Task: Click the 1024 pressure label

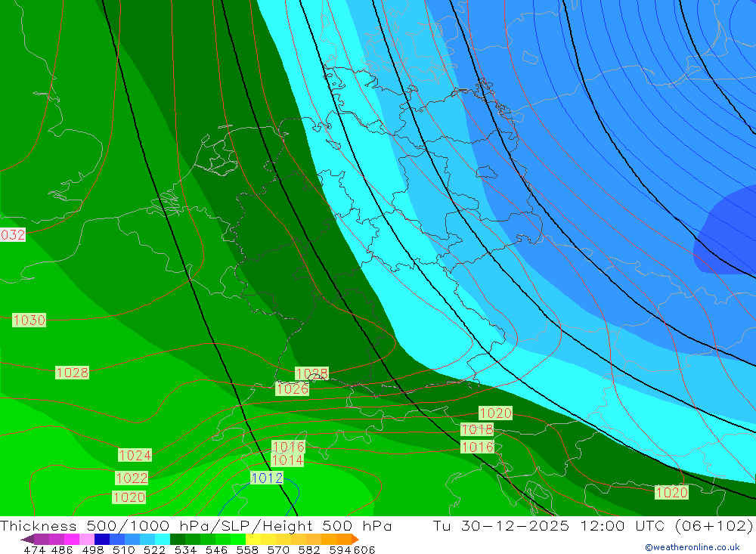Action: tap(135, 455)
